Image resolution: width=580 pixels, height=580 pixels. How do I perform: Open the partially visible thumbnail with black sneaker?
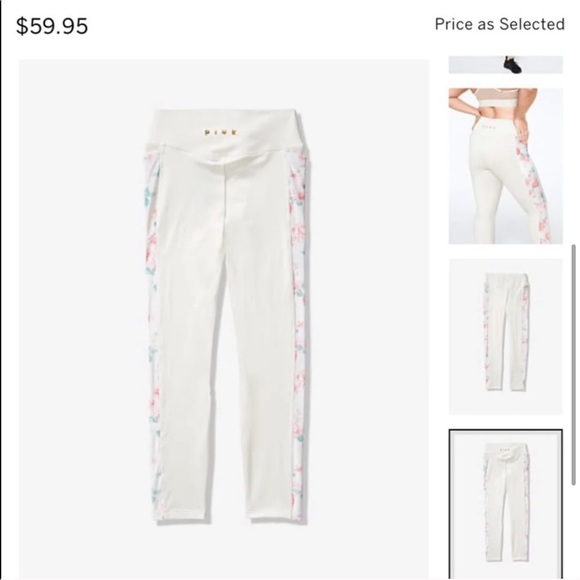[506, 65]
